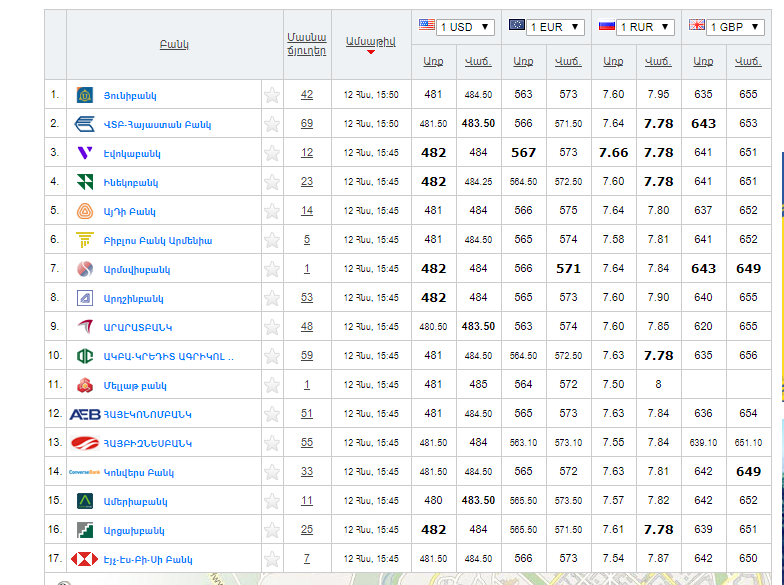Image resolution: width=784 pixels, height=585 pixels.
Task: Click the Mellat Bank logo
Action: (84, 385)
